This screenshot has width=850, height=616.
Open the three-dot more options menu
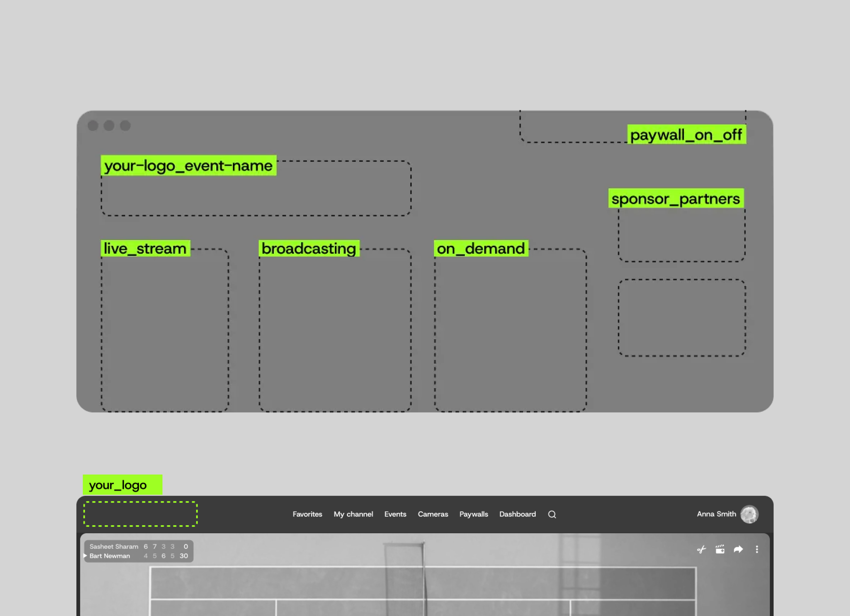(757, 549)
